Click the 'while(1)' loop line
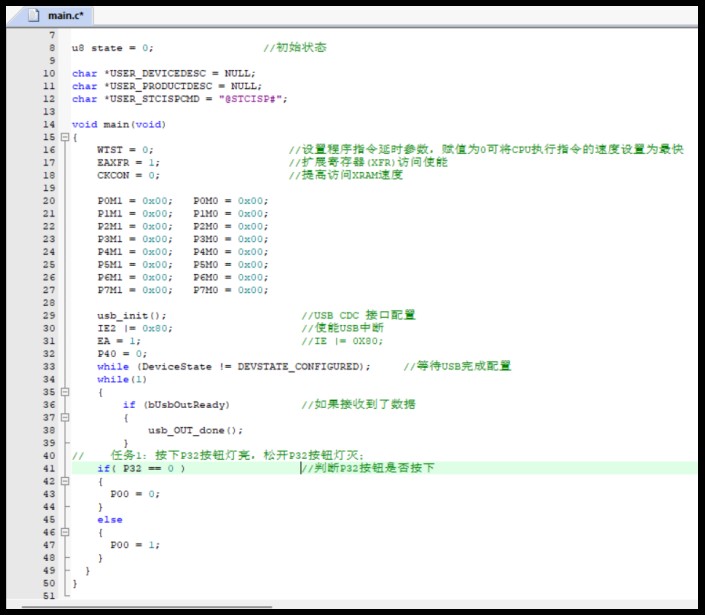The image size is (705, 615). pyautogui.click(x=122, y=379)
